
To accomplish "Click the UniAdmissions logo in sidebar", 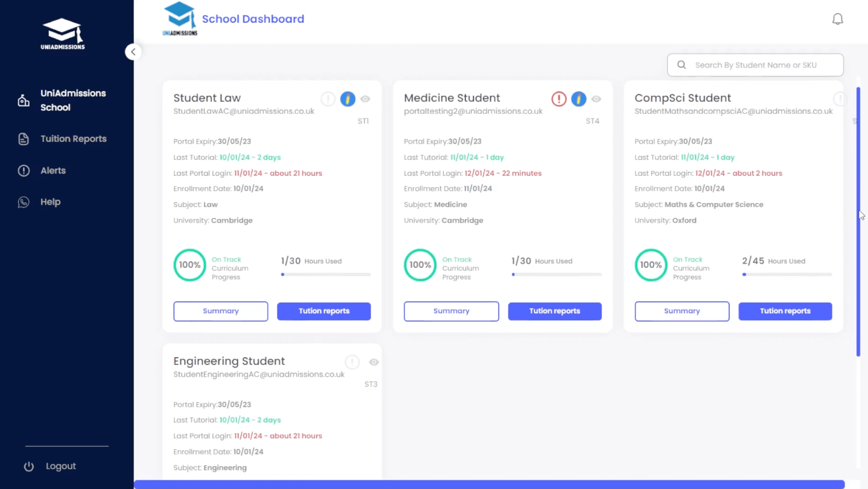I will (63, 34).
